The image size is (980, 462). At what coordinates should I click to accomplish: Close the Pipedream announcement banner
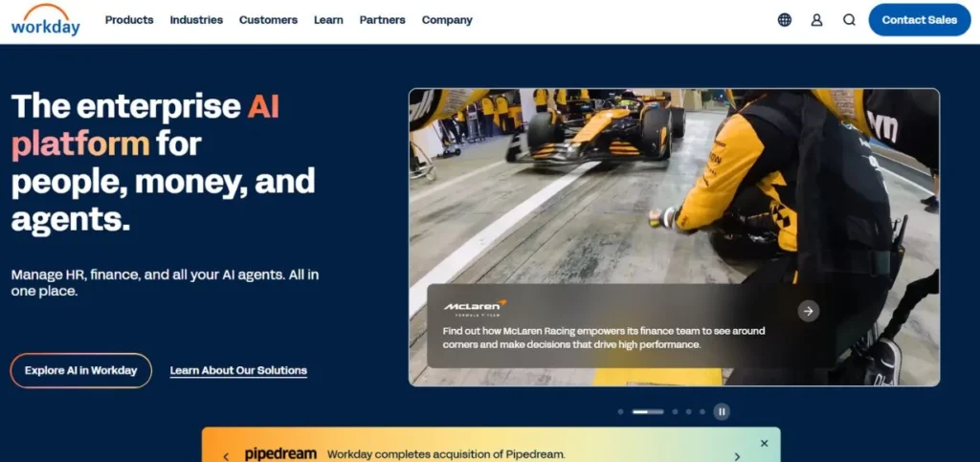click(764, 443)
